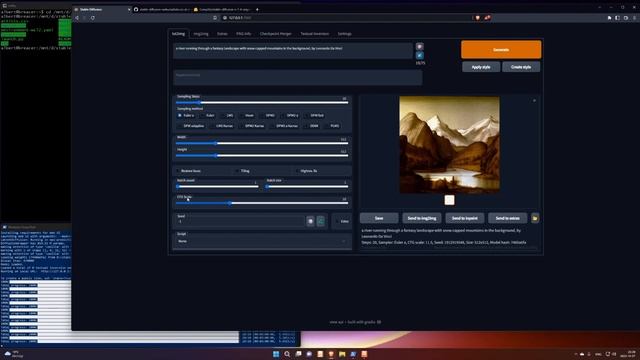The width and height of the screenshot is (640, 360).
Task: Click the Apply style button
Action: coord(481,67)
